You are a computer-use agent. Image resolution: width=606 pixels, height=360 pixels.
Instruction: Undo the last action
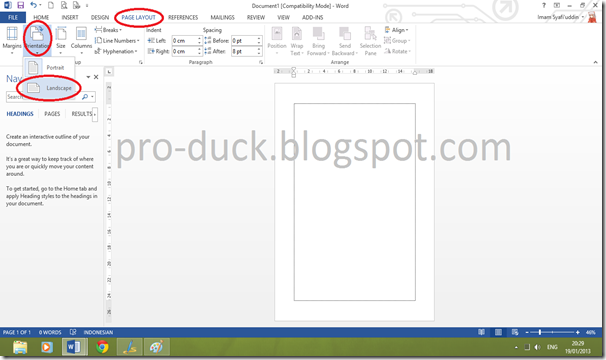pos(33,5)
